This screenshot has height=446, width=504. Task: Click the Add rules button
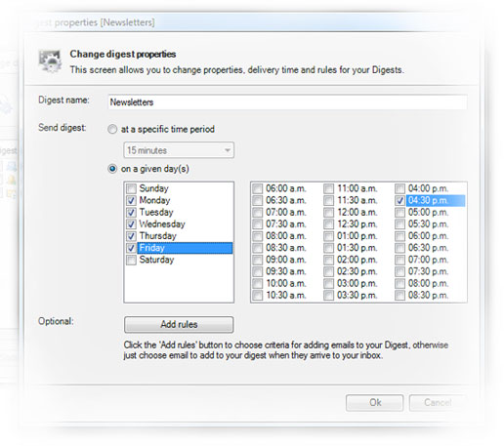[179, 325]
